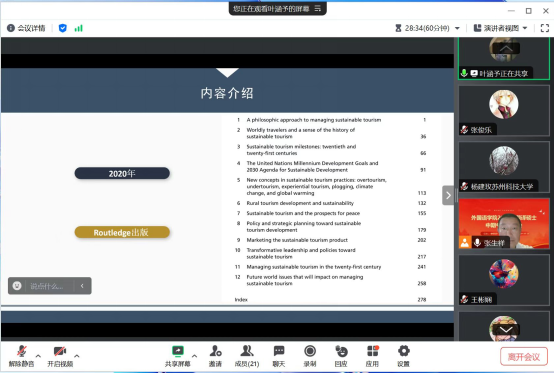Toggle full screen view icon
This screenshot has height=373, width=554.
545,28
